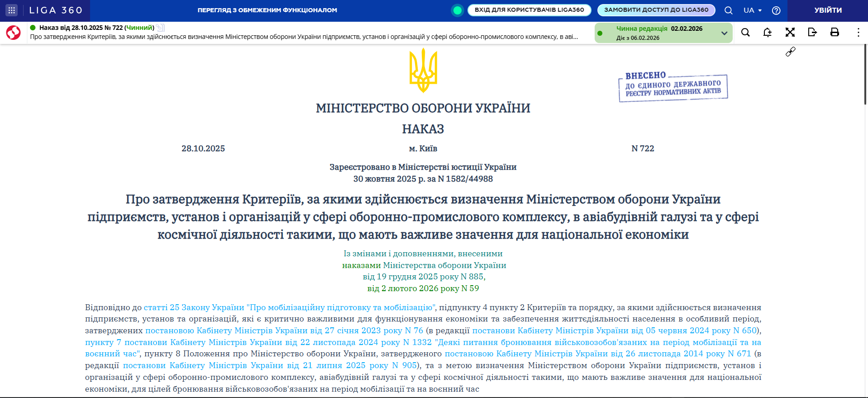
Task: Open link від 19 грудня 2025 року N 885
Action: tap(424, 277)
